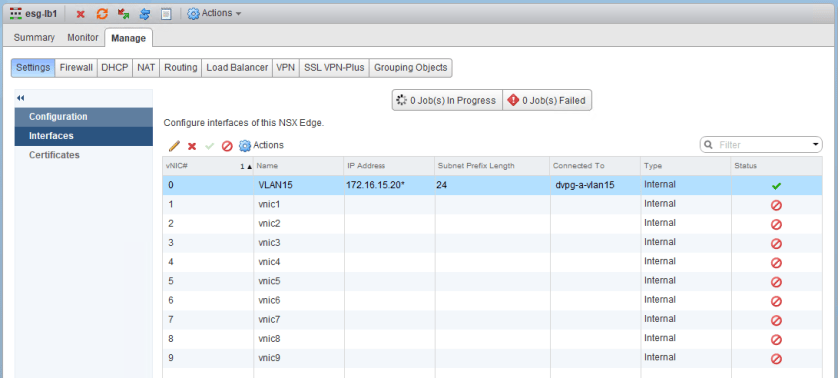Select the vnic6 row
Screen dimensions: 838x378
(x=492, y=300)
